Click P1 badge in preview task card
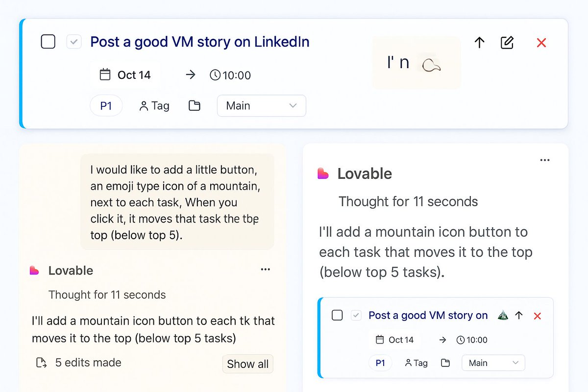 click(380, 363)
